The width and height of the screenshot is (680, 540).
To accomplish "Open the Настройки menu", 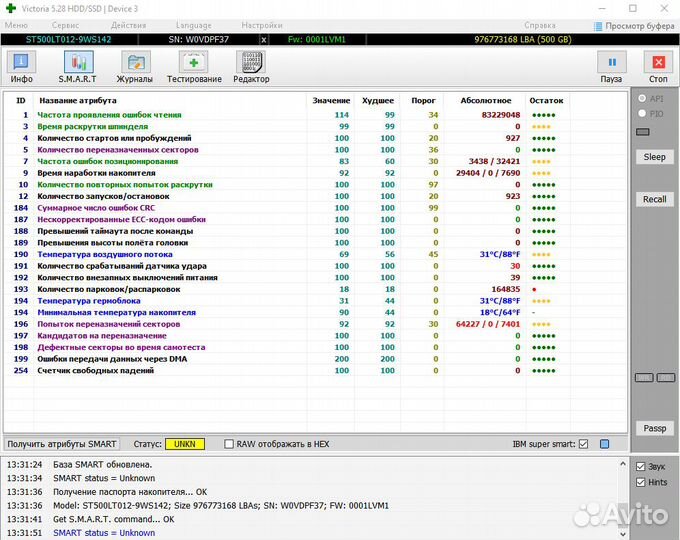I will coord(261,24).
